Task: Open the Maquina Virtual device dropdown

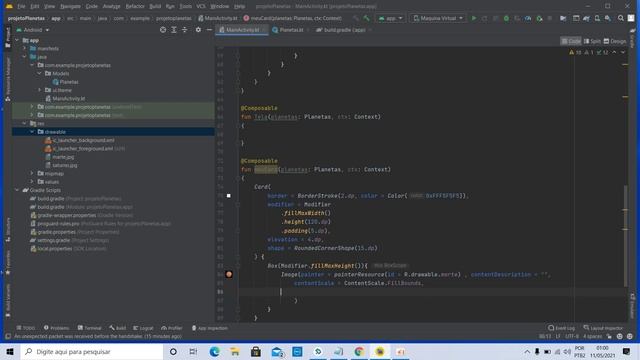Action: 438,18
